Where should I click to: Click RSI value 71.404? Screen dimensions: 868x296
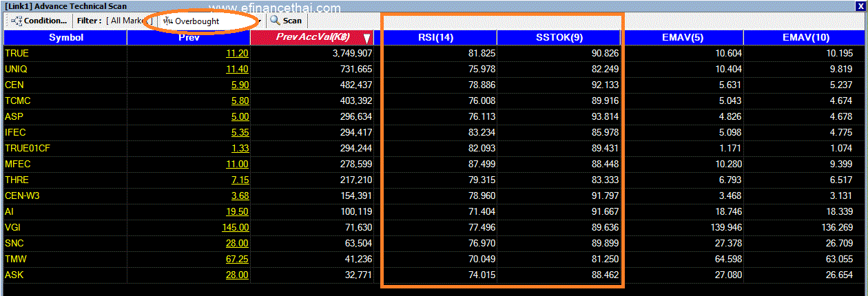coord(482,211)
